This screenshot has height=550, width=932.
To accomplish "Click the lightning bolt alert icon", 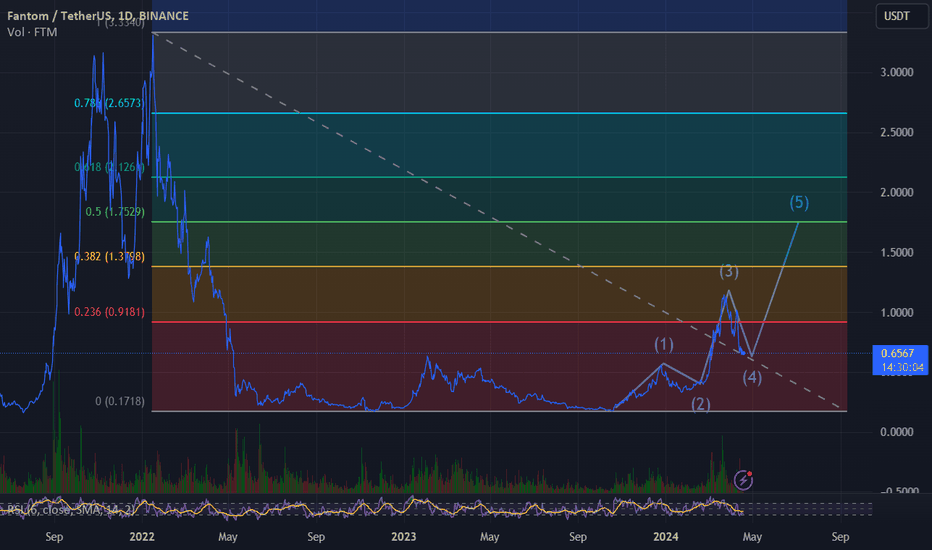I will point(744,479).
